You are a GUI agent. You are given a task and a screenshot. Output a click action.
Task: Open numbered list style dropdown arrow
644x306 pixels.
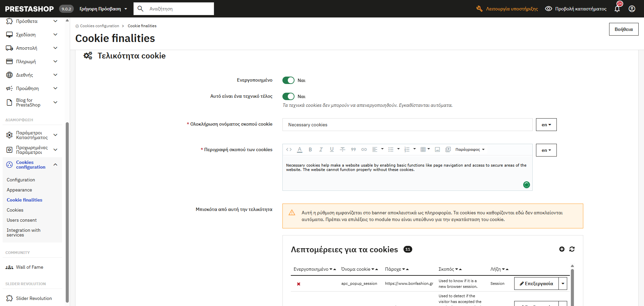(415, 149)
